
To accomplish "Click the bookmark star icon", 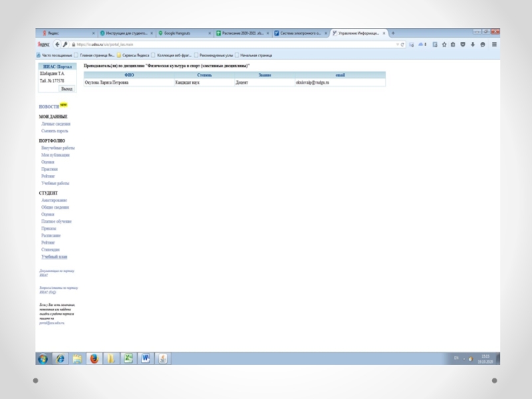I will click(444, 45).
